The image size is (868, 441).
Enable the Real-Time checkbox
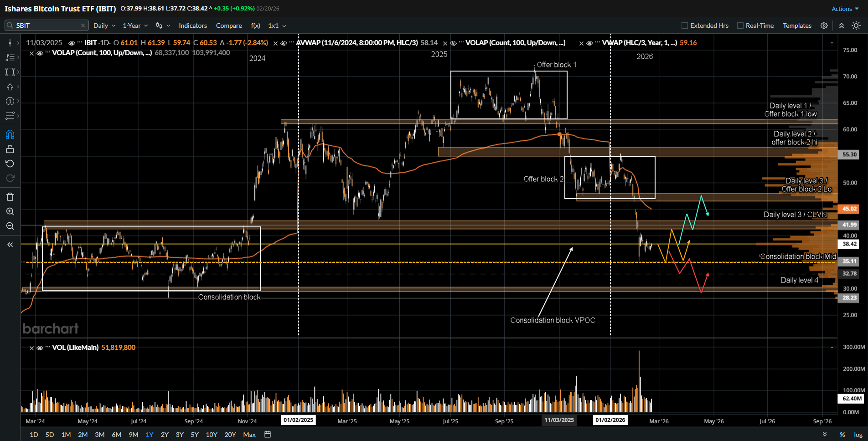[x=740, y=26]
